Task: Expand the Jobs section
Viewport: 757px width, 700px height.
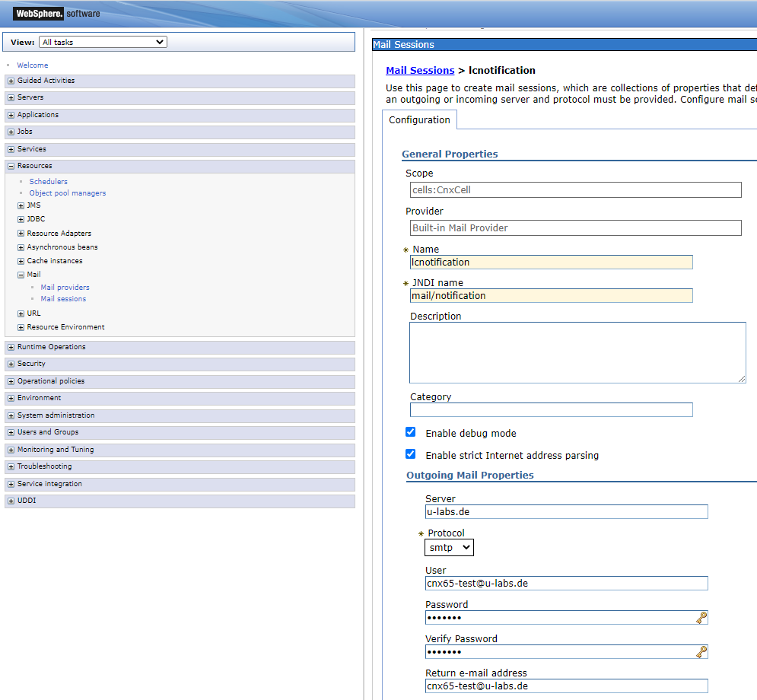Action: tap(11, 132)
